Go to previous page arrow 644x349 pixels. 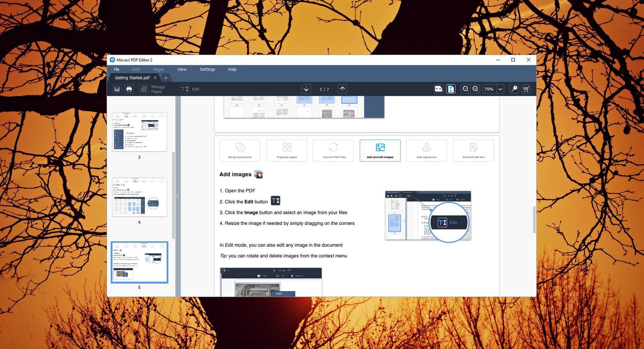tap(342, 89)
